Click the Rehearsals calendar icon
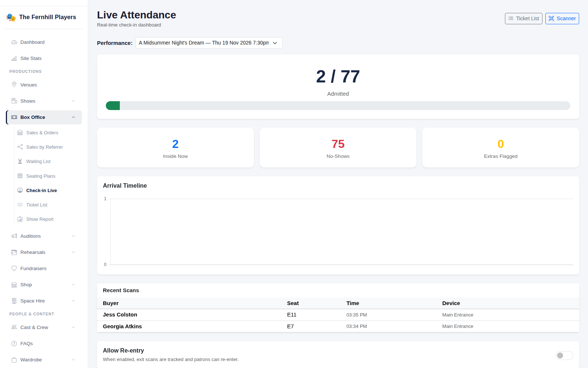The image size is (588, 368). click(x=14, y=252)
